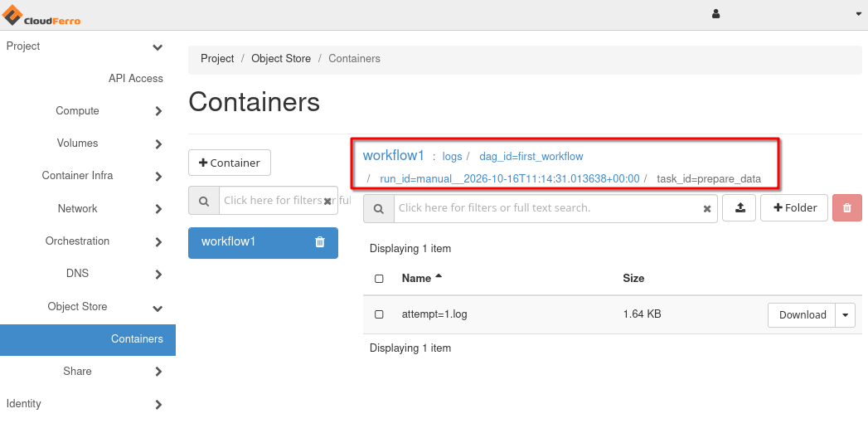Screen dimensions: 868x433
Task: Click the attempt=1.log file name
Action: (434, 314)
